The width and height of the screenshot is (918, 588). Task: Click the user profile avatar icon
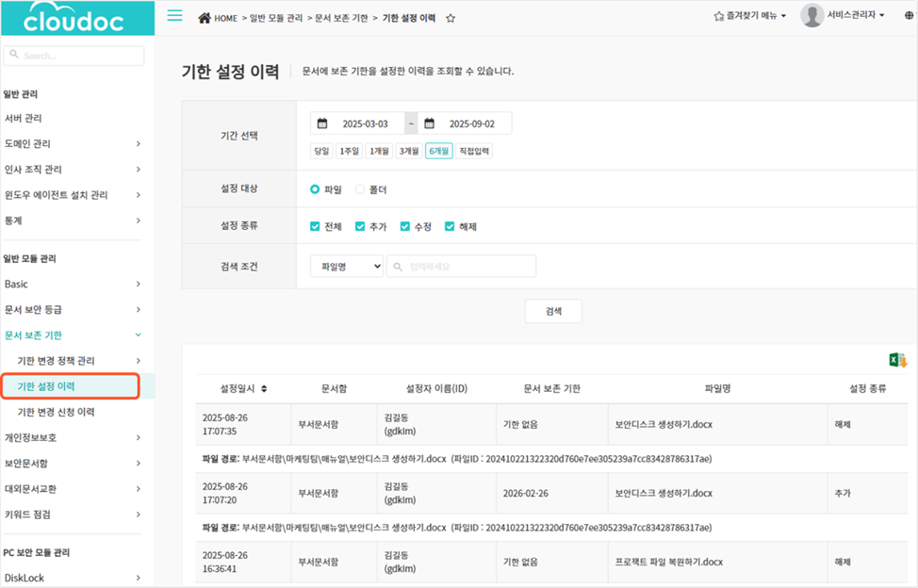[811, 16]
